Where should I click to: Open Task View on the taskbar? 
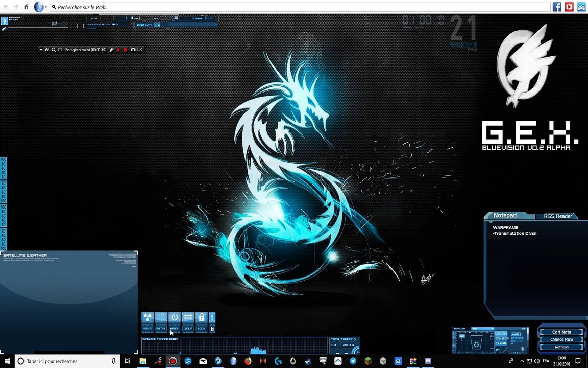(x=128, y=361)
